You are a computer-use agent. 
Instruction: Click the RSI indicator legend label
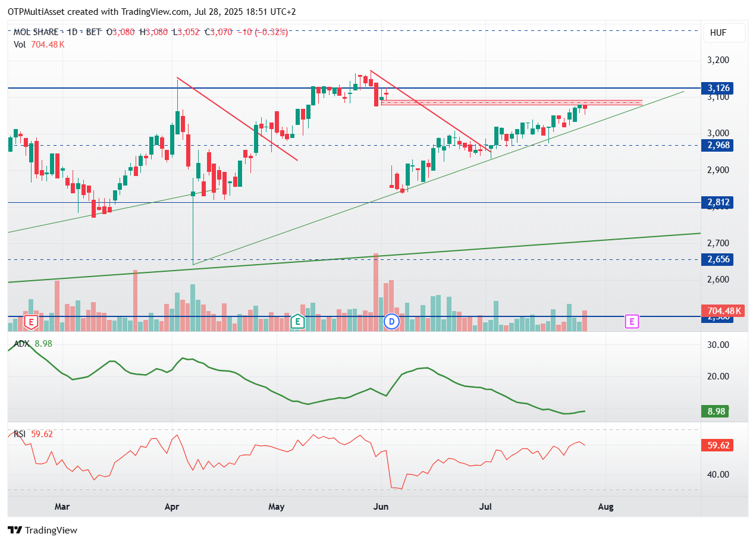point(20,434)
